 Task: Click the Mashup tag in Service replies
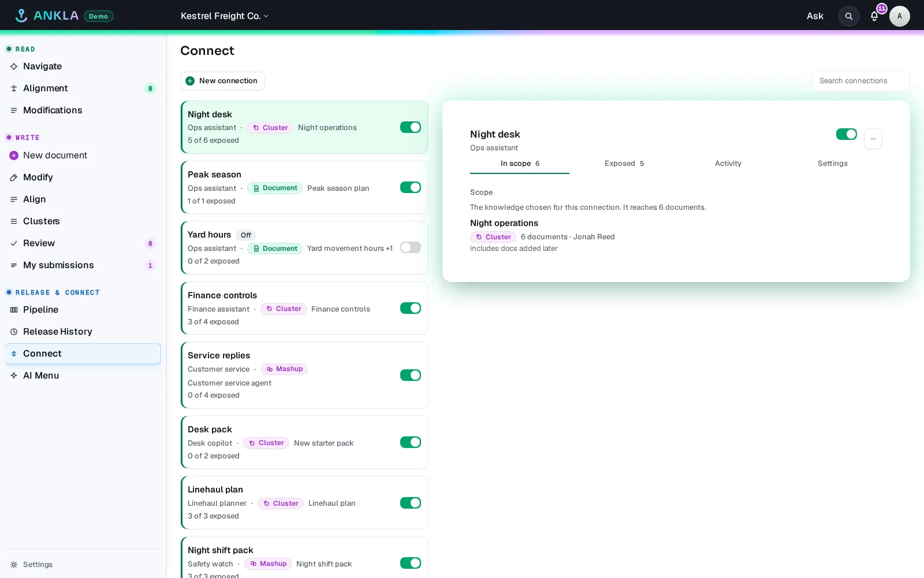point(284,369)
